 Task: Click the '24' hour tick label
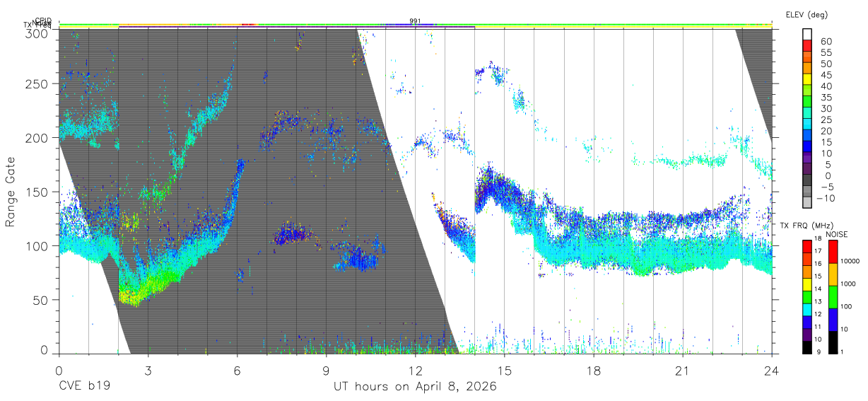pyautogui.click(x=771, y=370)
